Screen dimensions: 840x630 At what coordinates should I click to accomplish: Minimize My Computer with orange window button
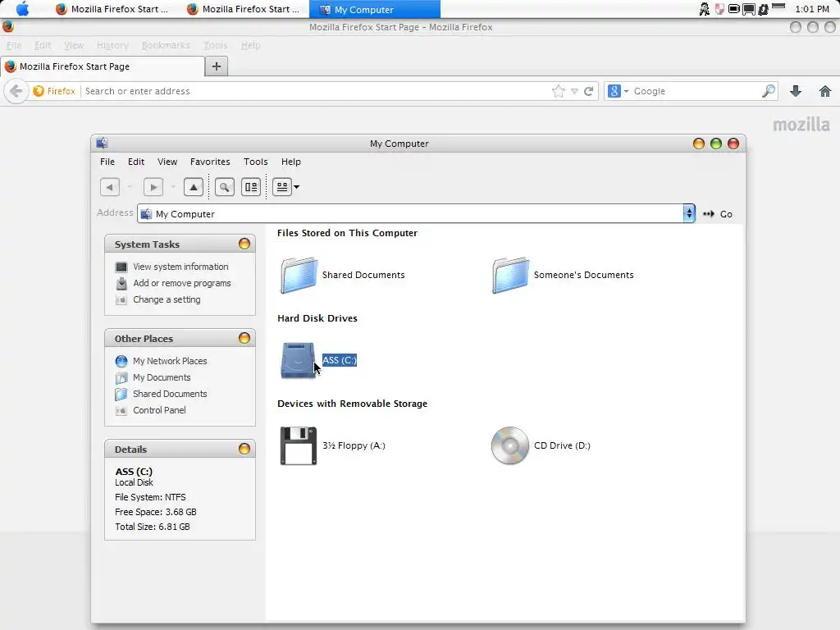(699, 143)
